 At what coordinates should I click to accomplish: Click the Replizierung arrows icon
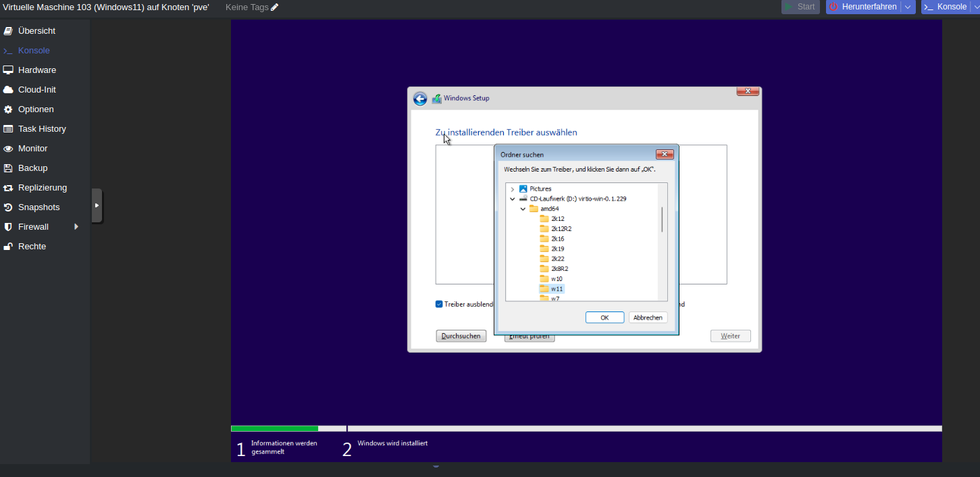tap(8, 188)
